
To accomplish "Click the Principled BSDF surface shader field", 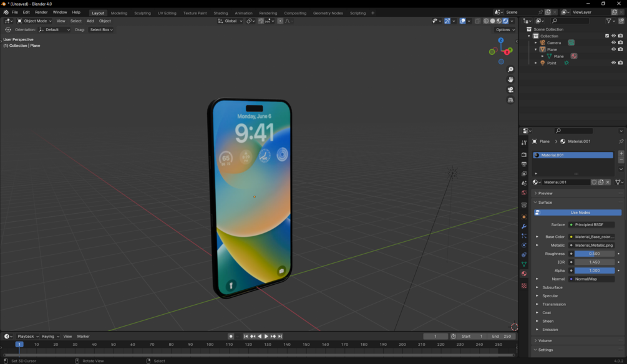I will pos(592,224).
